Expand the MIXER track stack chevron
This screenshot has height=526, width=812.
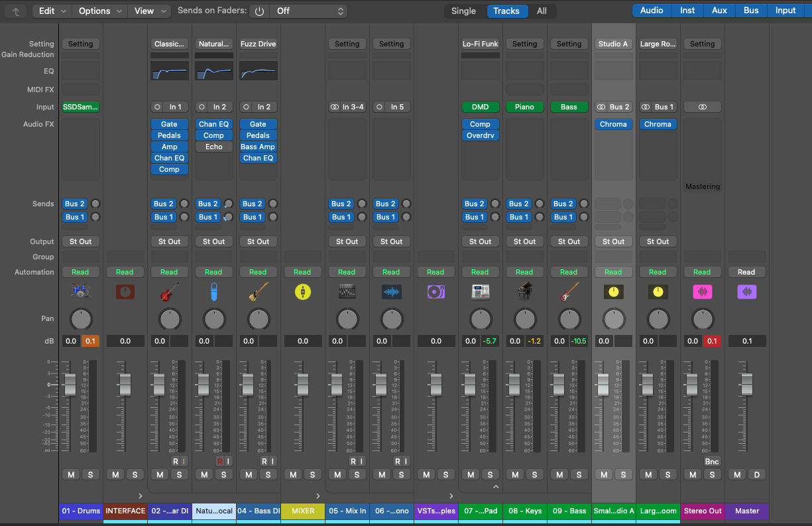[x=318, y=495]
